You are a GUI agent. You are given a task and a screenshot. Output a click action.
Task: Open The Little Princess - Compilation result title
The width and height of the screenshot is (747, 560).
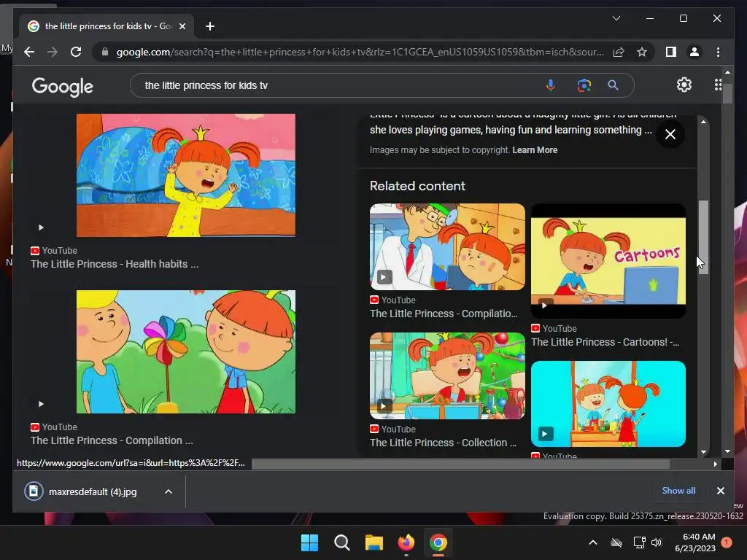(x=112, y=440)
